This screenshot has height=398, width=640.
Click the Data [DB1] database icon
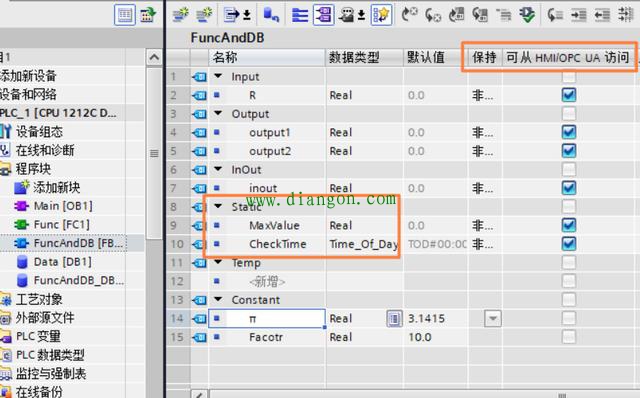[22, 262]
